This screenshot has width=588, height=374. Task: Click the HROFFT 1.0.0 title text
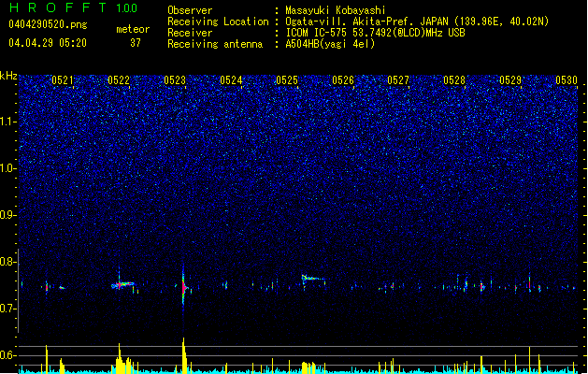tap(73, 7)
